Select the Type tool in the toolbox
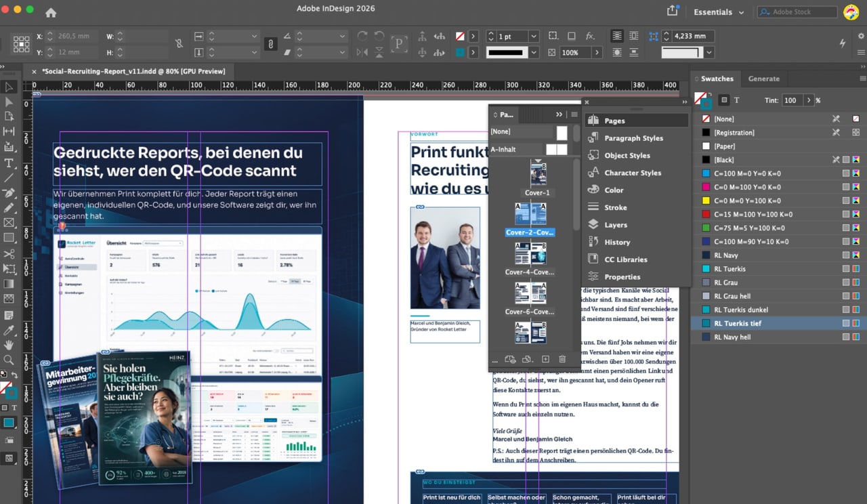Image resolution: width=867 pixels, height=504 pixels. [x=9, y=163]
